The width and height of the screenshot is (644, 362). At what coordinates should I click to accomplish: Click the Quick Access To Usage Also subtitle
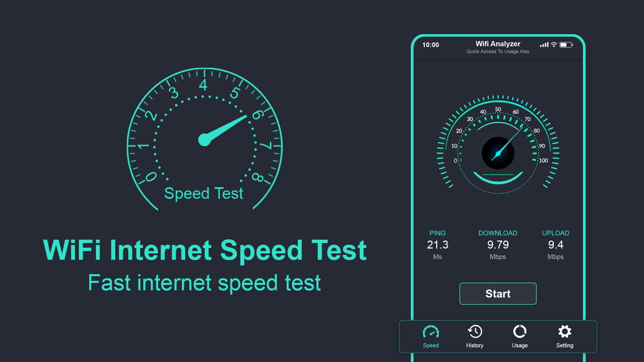[x=498, y=52]
